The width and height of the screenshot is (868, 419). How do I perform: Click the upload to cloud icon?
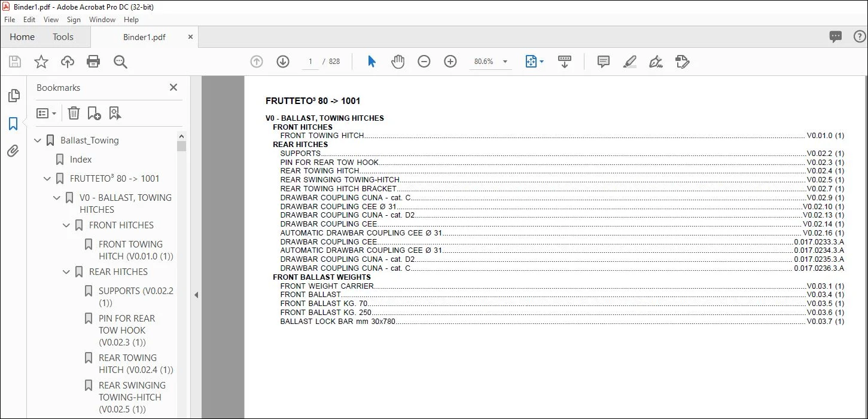[x=68, y=62]
